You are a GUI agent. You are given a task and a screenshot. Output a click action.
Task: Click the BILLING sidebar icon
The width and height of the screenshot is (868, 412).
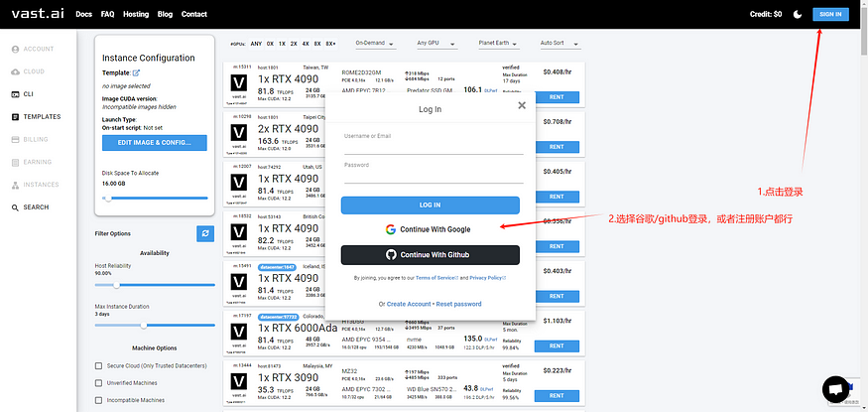(x=15, y=140)
